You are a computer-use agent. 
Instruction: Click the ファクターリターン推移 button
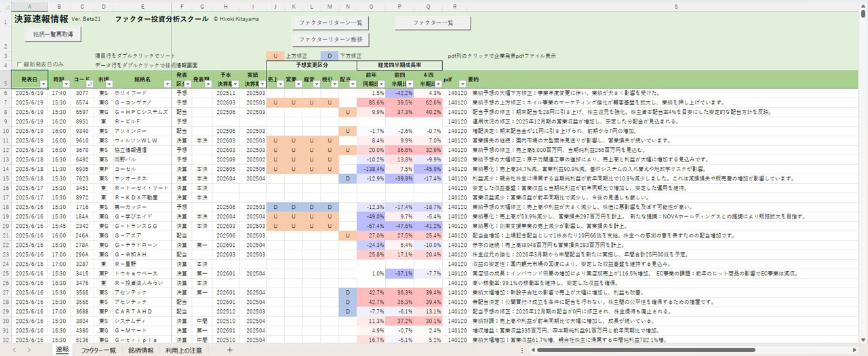[x=331, y=40]
